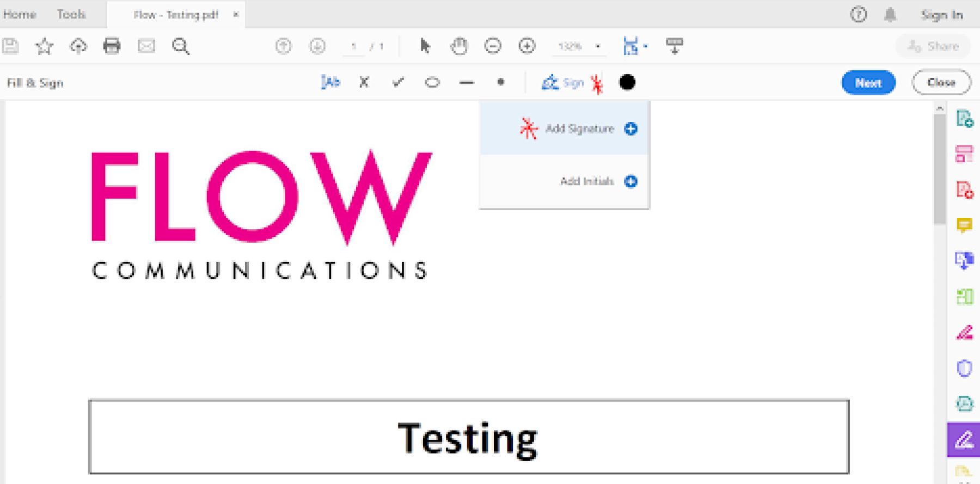Select the crossmark X tool
Viewport: 980px width, 484px height.
(x=364, y=83)
